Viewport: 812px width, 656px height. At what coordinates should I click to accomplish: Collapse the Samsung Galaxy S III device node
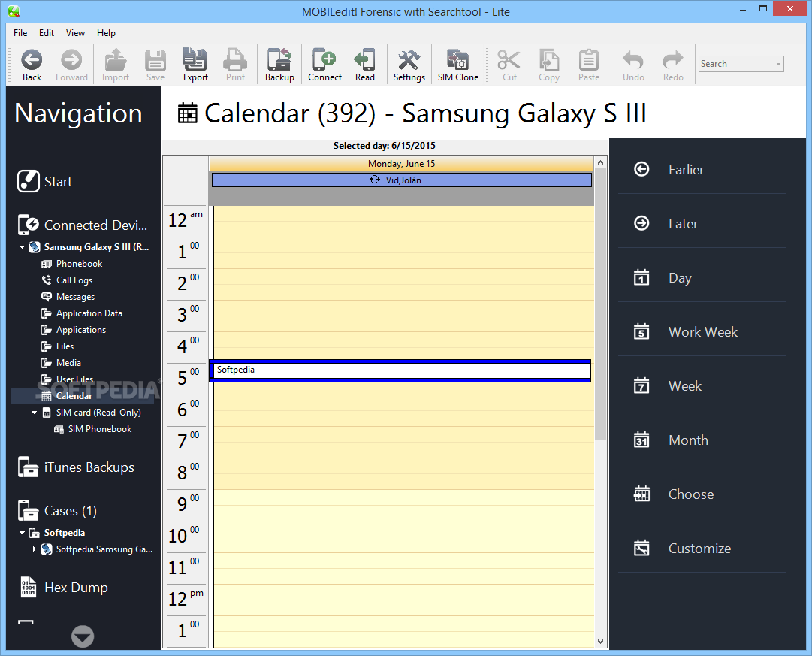click(x=23, y=247)
